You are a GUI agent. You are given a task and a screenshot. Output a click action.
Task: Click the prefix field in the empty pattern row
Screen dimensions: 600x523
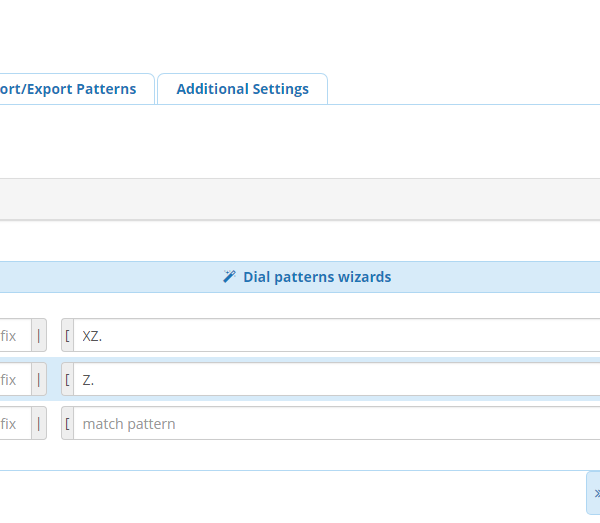tap(12, 424)
